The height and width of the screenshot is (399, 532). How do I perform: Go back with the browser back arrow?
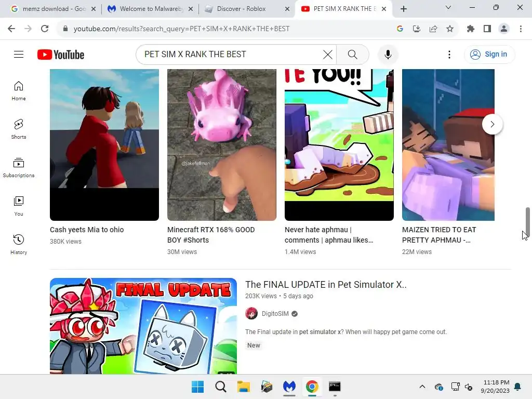[11, 29]
